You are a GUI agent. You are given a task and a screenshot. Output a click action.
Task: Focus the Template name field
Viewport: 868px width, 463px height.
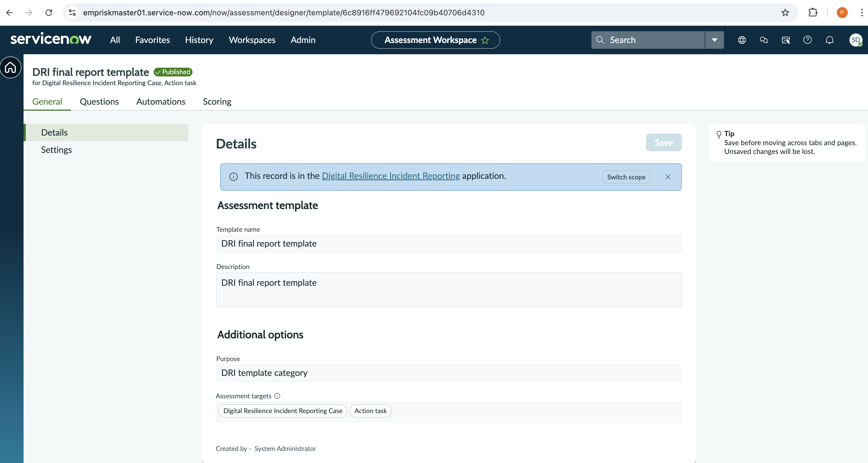tap(449, 244)
